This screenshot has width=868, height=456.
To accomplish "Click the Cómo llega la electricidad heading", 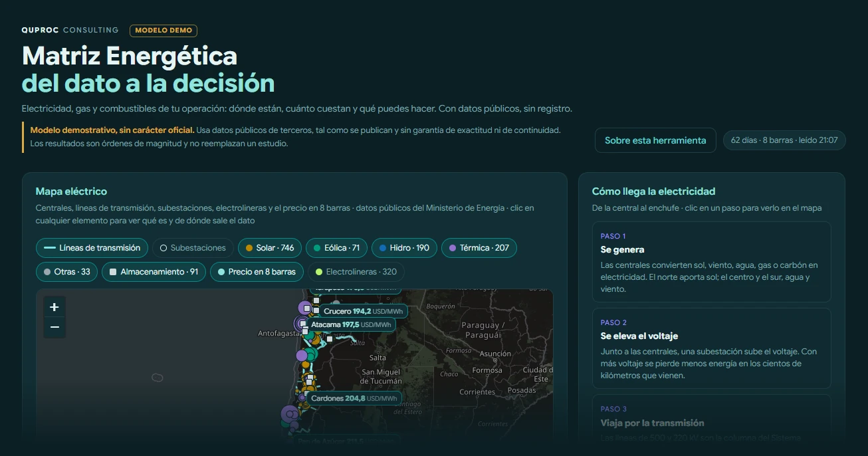I will tap(654, 191).
